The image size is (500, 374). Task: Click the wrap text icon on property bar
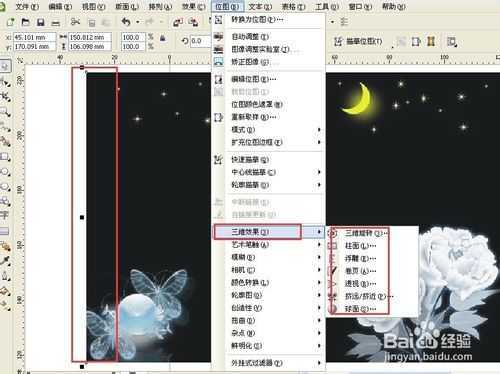pyautogui.click(x=452, y=42)
